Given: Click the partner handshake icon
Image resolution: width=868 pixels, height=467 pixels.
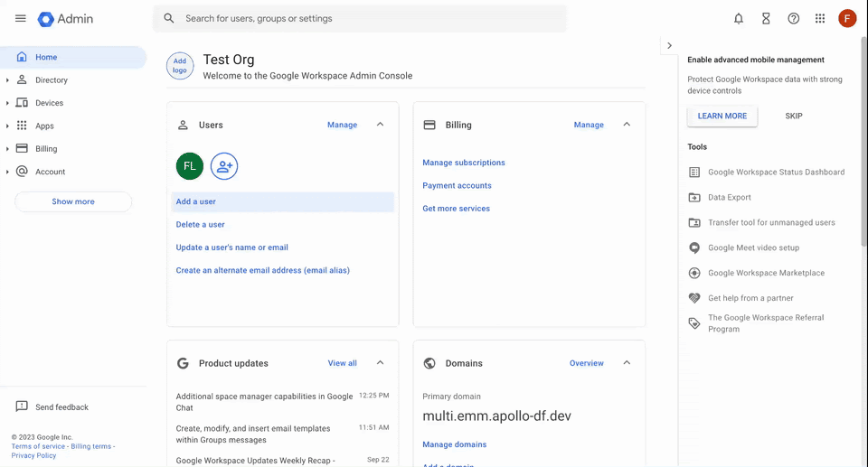Looking at the screenshot, I should (x=694, y=298).
